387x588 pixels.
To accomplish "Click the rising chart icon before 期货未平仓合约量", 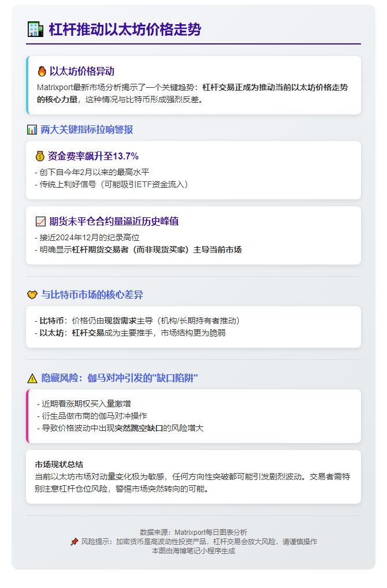I will click(x=40, y=221).
